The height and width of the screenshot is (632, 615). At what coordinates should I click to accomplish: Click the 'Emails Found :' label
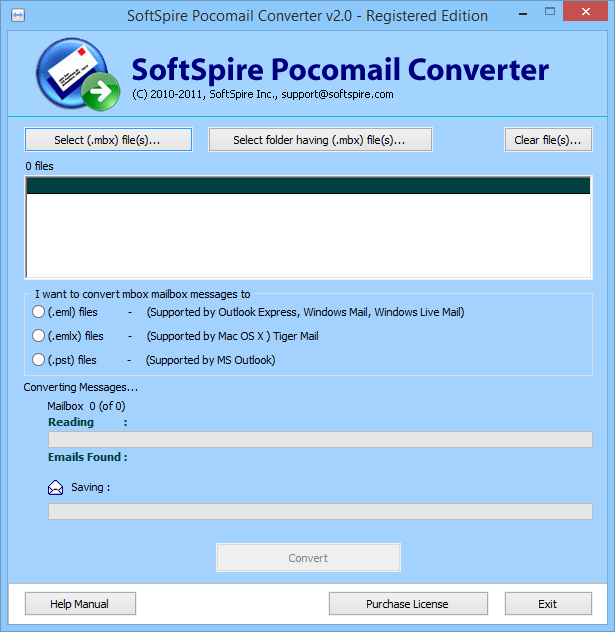point(87,457)
